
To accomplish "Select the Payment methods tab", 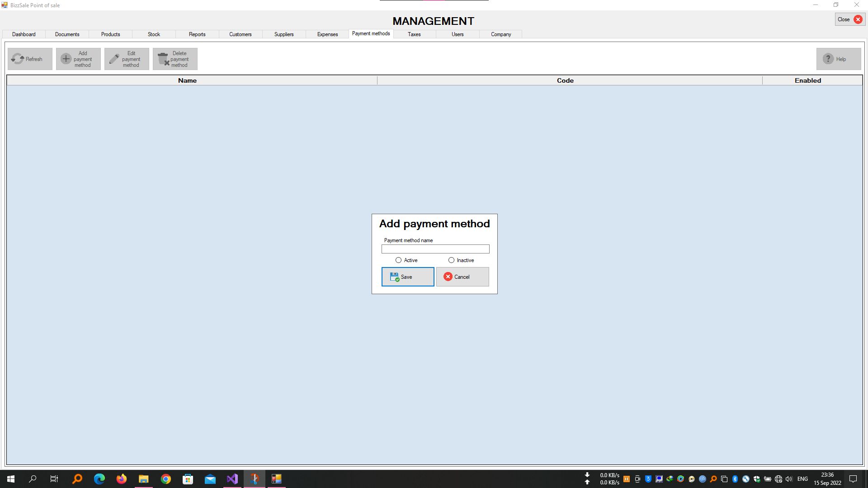I will (x=371, y=34).
